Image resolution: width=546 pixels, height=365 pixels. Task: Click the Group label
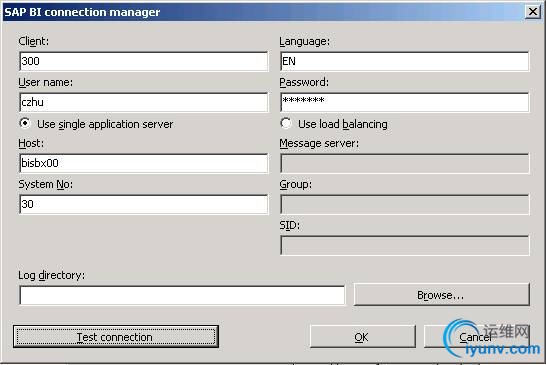[296, 184]
